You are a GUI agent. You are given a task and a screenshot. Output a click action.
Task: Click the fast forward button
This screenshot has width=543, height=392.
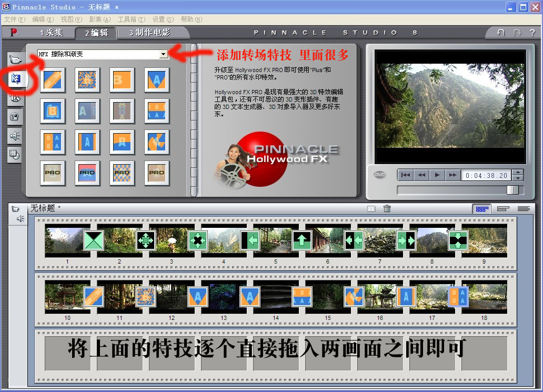pos(453,175)
